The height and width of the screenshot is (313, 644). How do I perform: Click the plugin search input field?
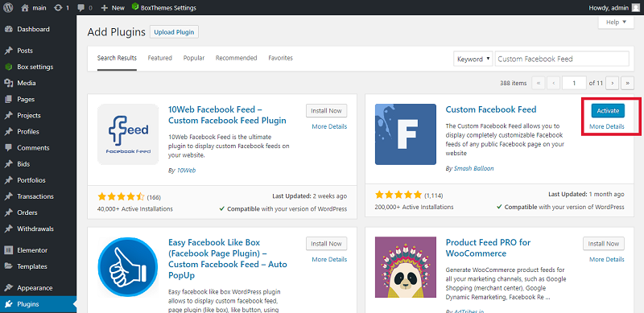coord(562,59)
